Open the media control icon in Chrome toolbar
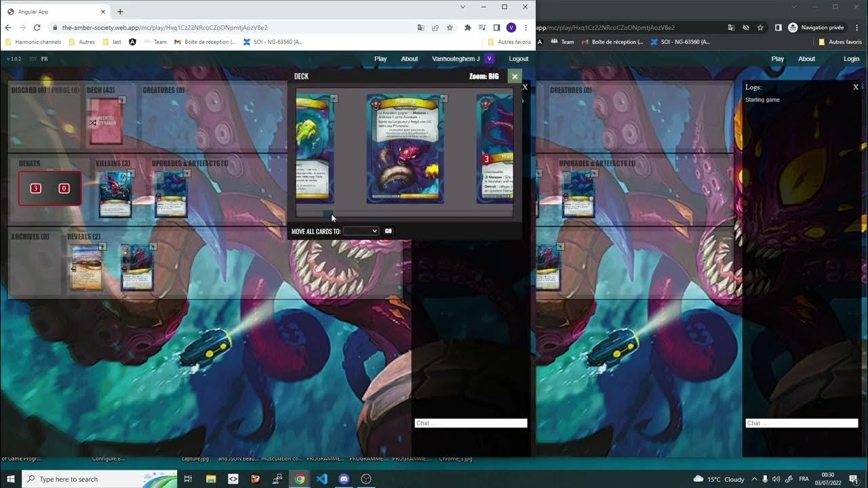The image size is (868, 488). pyautogui.click(x=482, y=28)
